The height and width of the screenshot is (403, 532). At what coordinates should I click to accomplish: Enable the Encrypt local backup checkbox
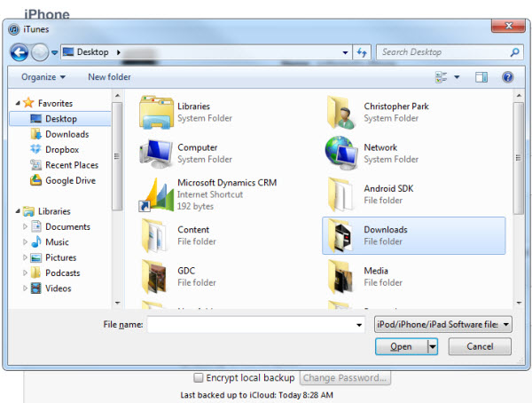coord(199,377)
